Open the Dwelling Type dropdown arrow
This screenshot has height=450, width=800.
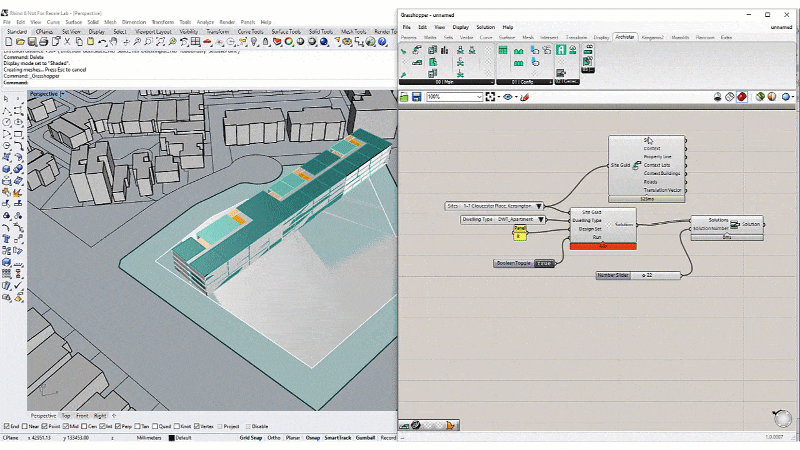coord(541,219)
